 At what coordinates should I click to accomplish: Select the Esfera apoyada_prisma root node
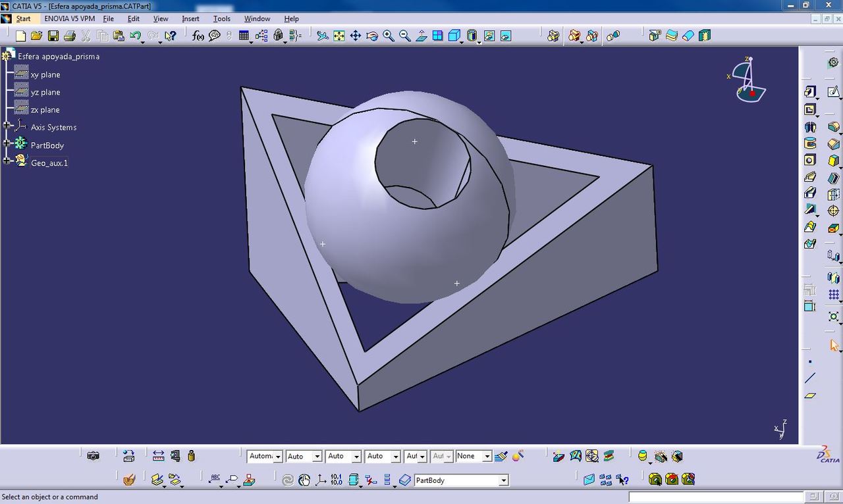click(x=59, y=57)
